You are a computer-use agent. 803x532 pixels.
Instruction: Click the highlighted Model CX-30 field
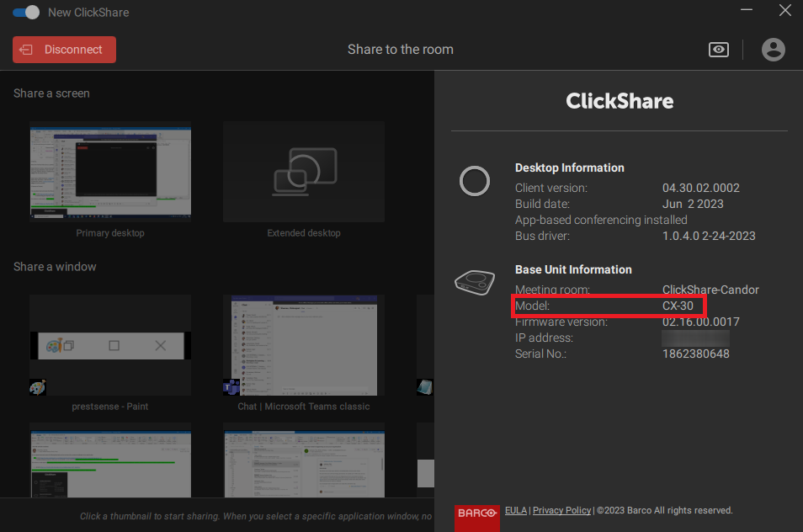click(x=608, y=306)
